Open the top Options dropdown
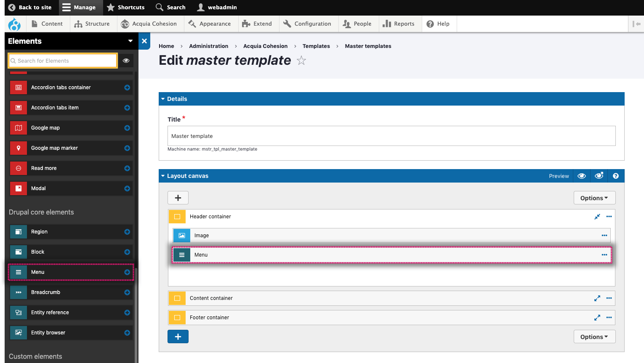Screen dimensions: 644x363 [594, 198]
